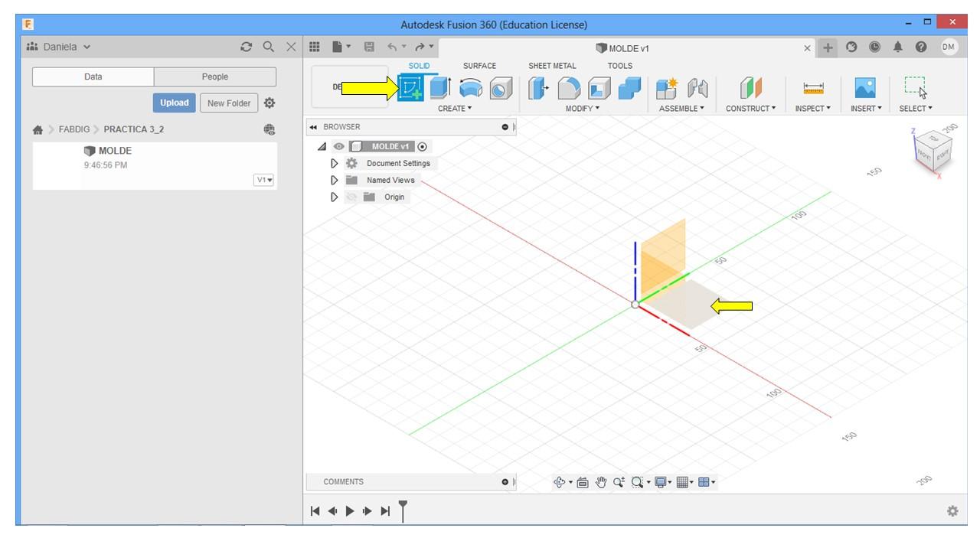980x551 pixels.
Task: Select the Zoom tool in navigation bar
Action: (x=618, y=482)
